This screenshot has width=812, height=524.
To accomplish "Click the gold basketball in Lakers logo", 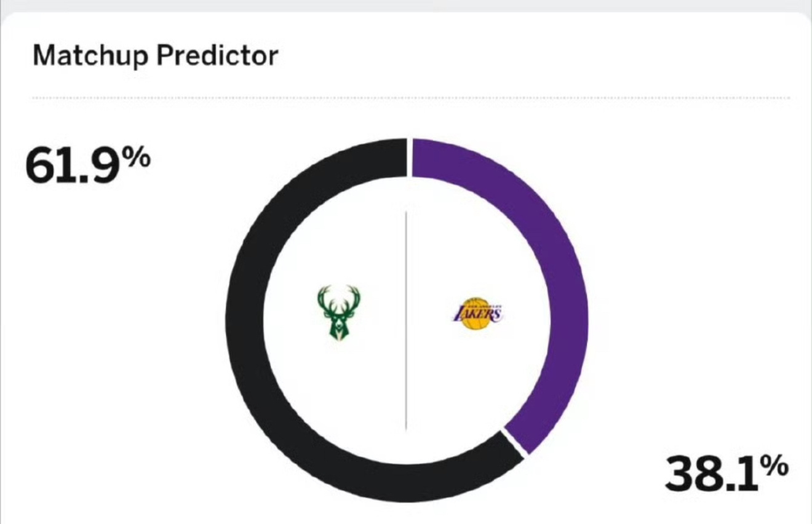I will (479, 319).
